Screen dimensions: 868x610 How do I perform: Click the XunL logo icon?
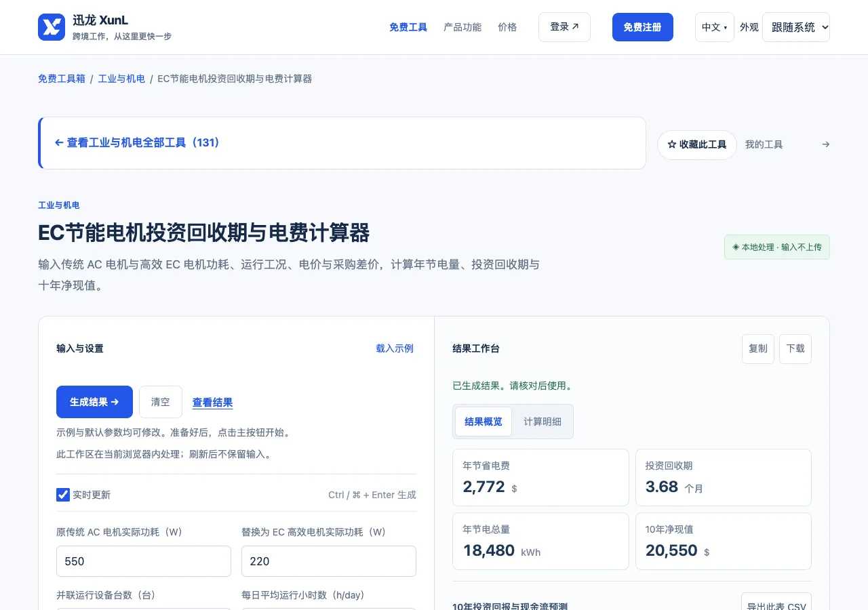coord(52,27)
